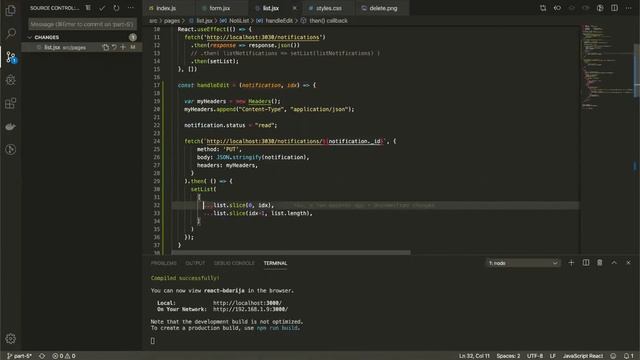
Task: Click 'src' in the breadcrumb path
Action: tap(153, 20)
